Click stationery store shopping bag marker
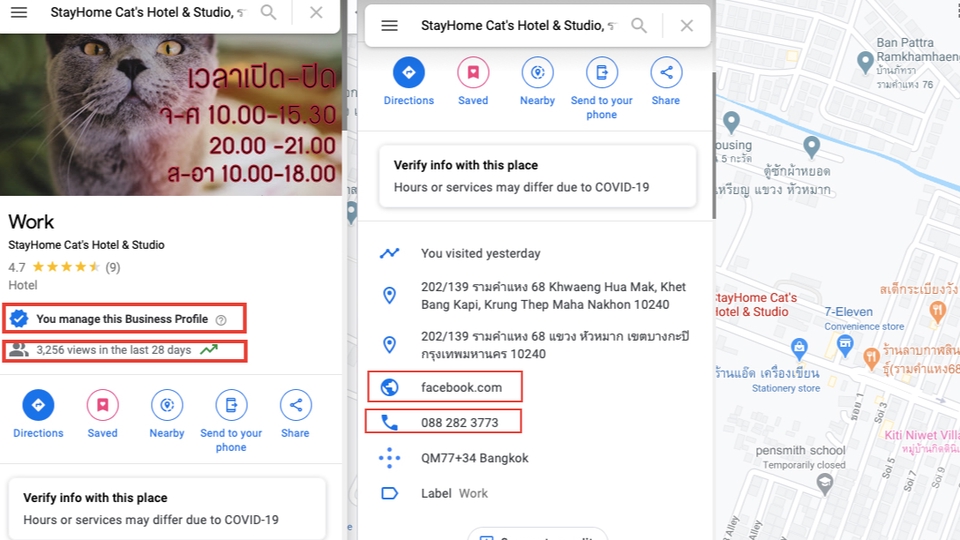 click(798, 348)
